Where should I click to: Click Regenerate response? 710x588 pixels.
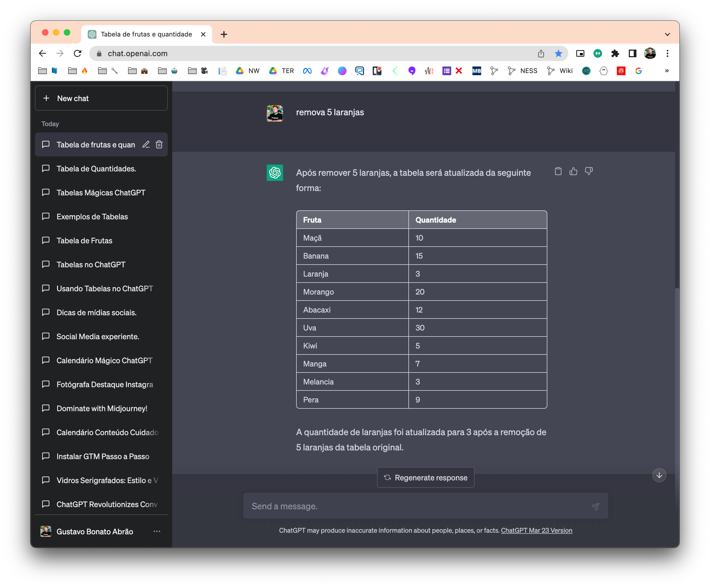(x=426, y=477)
